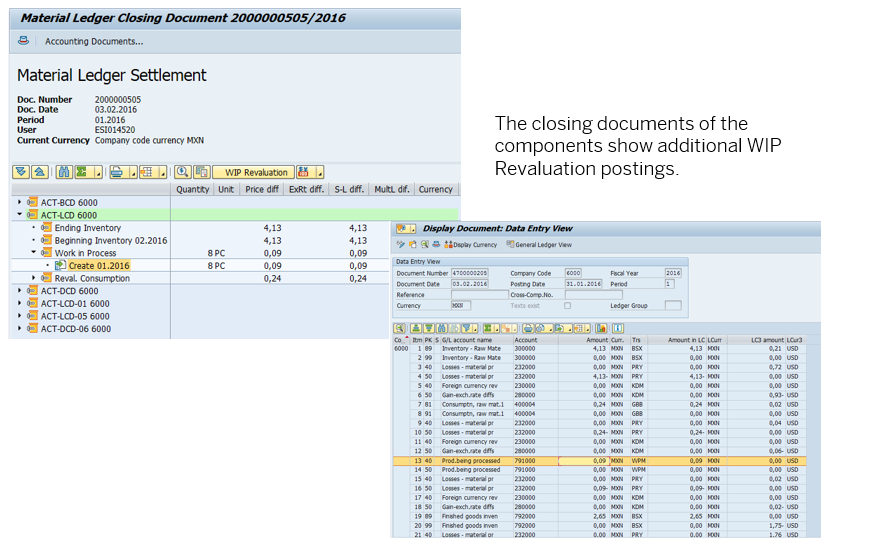
Task: Expand the ACT-DCD-06 6000 node
Action: coord(20,328)
